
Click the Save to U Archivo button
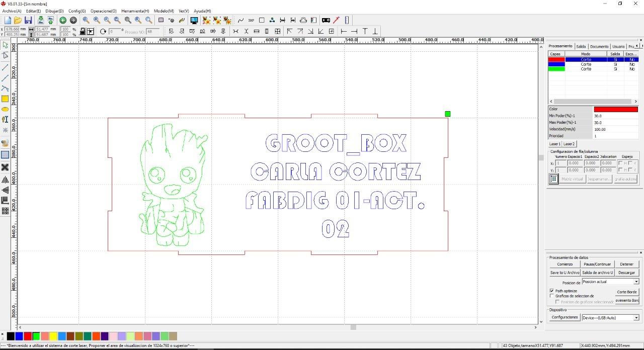(x=565, y=273)
